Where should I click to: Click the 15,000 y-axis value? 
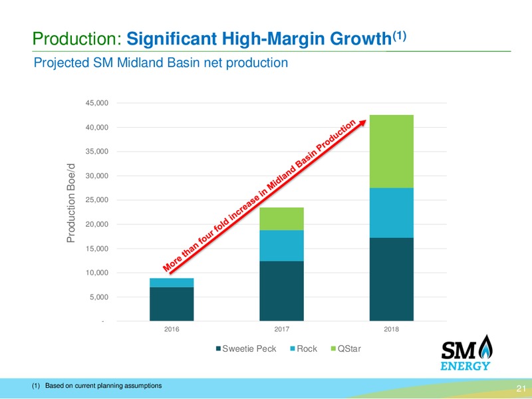(x=96, y=248)
